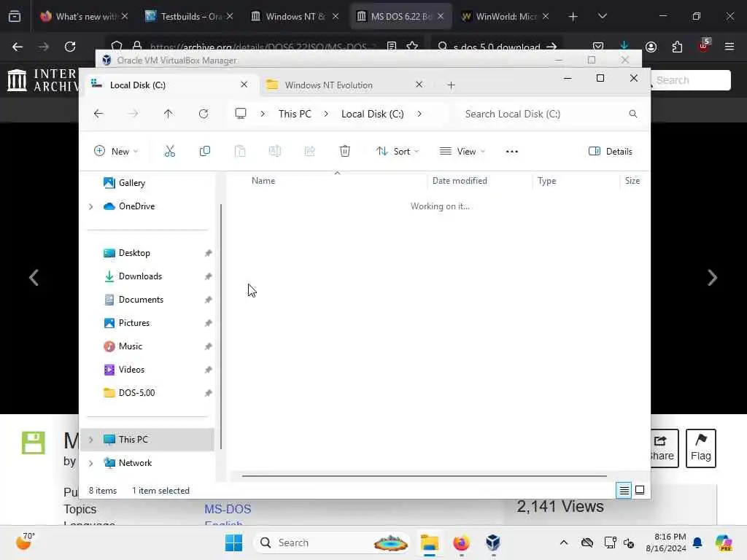Open the New dropdown menu

116,152
